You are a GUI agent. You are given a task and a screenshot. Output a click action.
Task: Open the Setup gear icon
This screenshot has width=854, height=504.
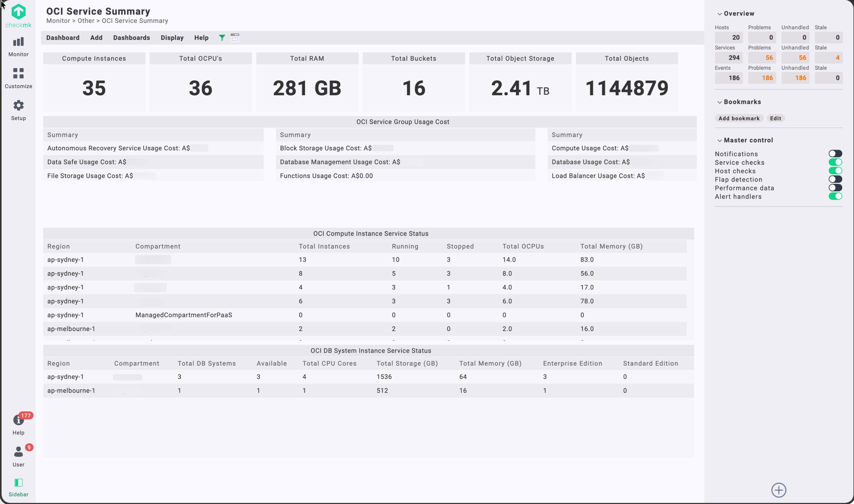(18, 106)
